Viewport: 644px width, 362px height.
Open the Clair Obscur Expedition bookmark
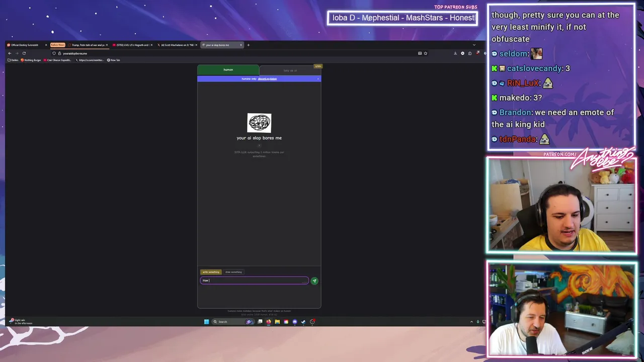pyautogui.click(x=57, y=60)
